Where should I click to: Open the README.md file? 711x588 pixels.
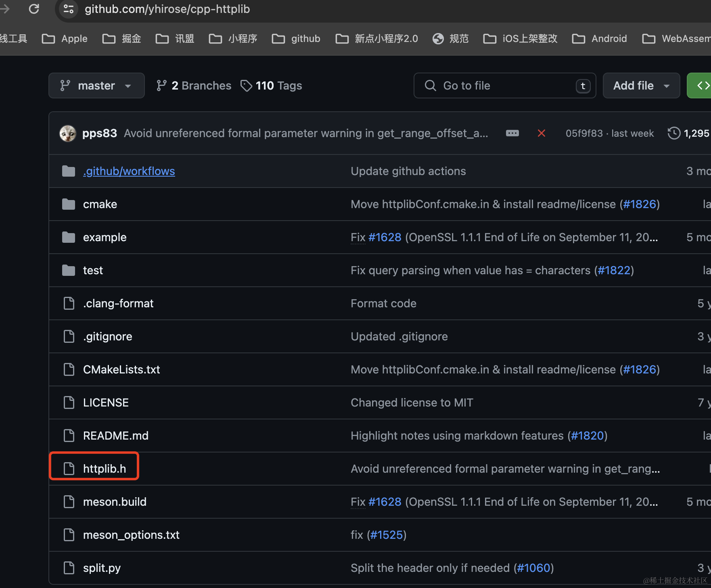115,436
